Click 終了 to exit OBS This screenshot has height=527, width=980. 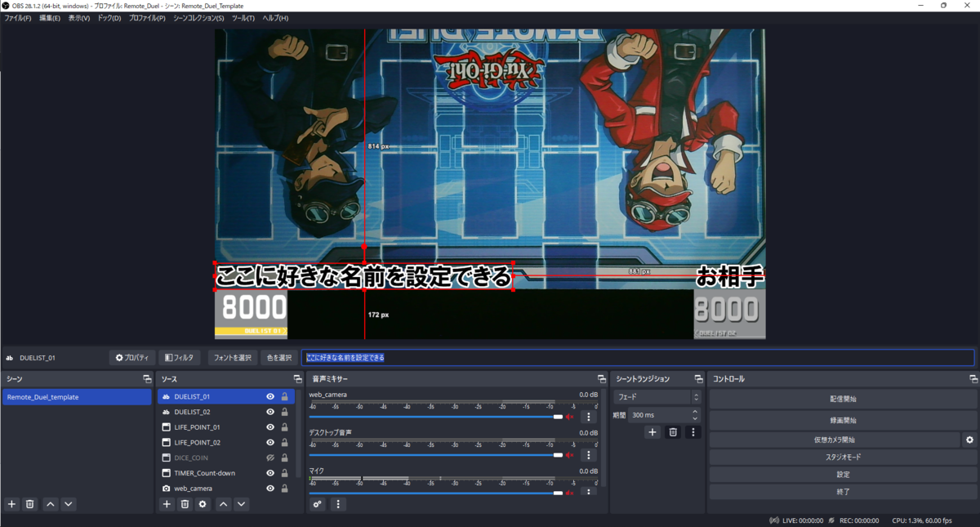843,492
